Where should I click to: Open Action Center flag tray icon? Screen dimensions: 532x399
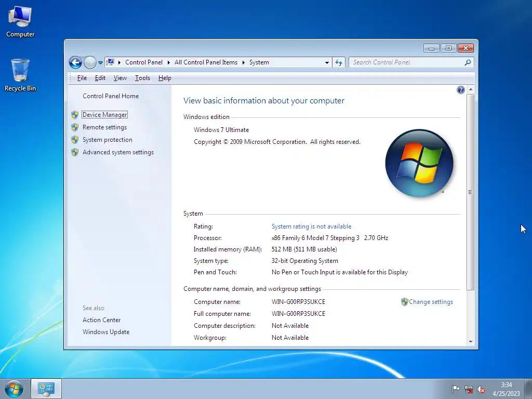pos(456,389)
